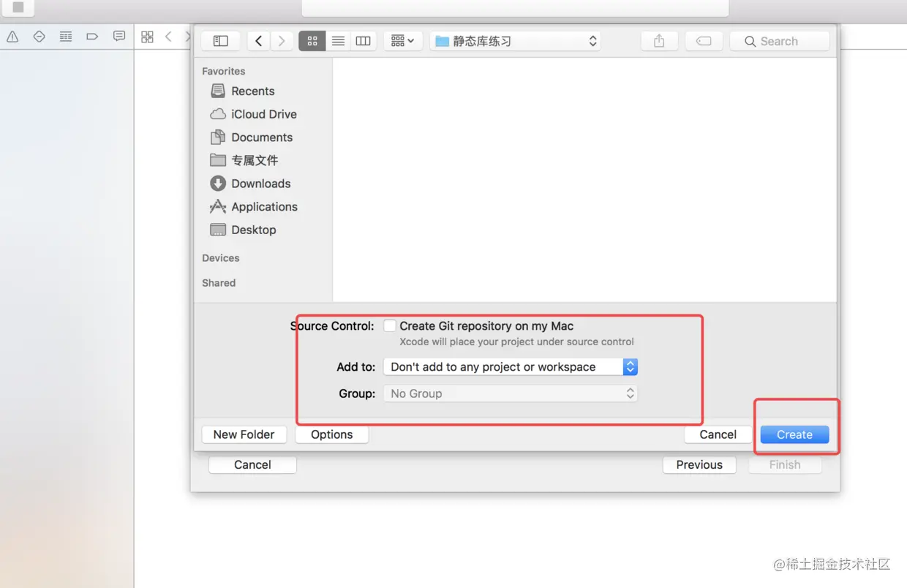This screenshot has height=588, width=907.
Task: Click the Search field
Action: tap(780, 41)
